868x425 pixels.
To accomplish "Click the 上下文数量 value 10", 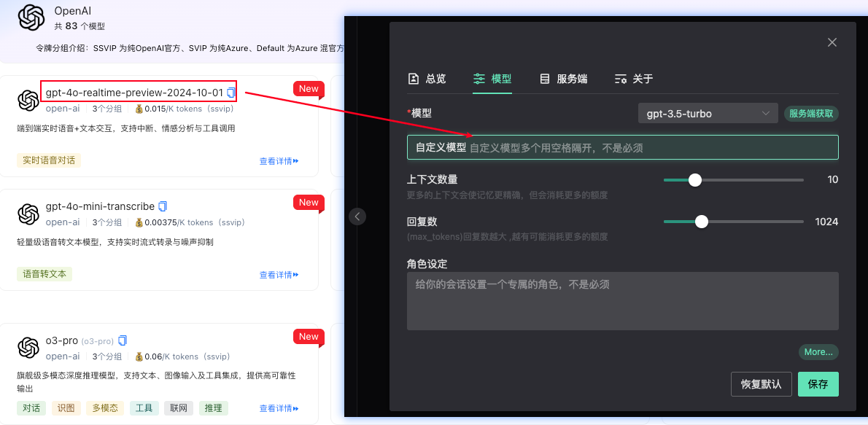I will click(x=832, y=179).
